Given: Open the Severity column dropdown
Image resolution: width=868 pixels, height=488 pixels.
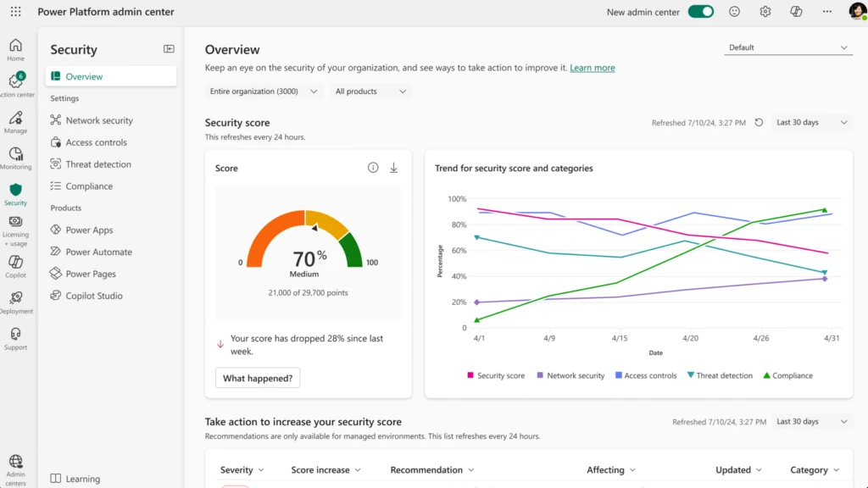Looking at the screenshot, I should [x=242, y=469].
